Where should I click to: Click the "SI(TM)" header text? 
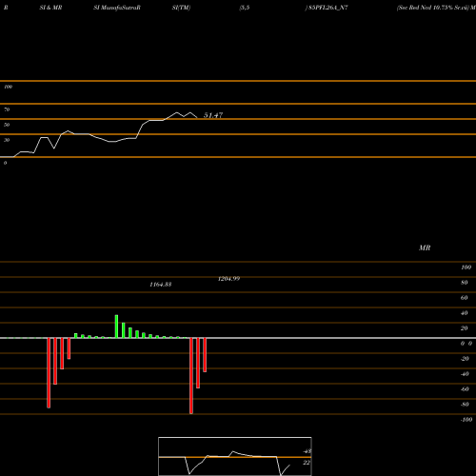181,8
